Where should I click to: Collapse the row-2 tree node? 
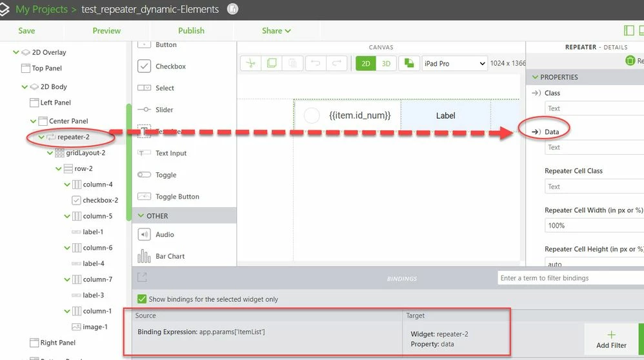59,169
